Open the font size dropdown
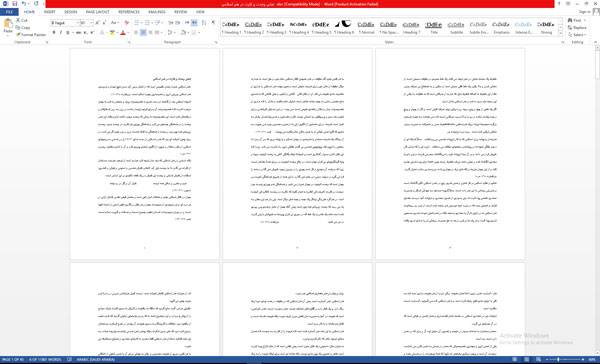600x364 pixels. tap(91, 23)
